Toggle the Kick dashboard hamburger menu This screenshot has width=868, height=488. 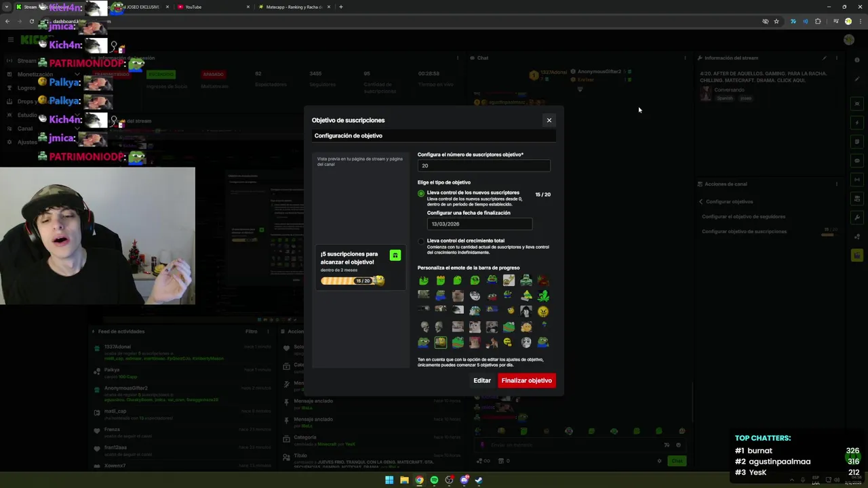10,39
